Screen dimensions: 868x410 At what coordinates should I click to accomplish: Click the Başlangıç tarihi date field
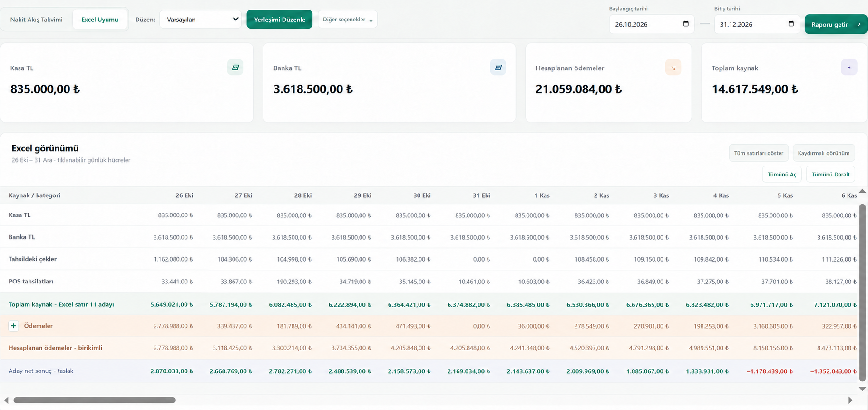pos(652,24)
